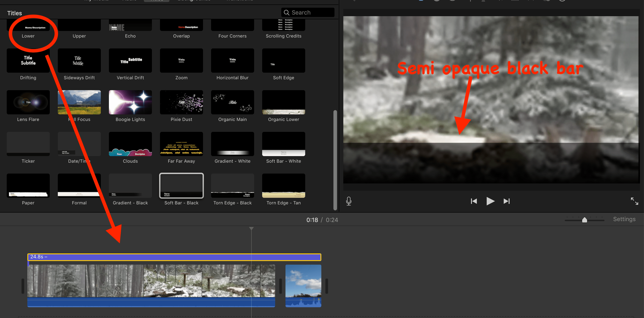Choose the Boogie Lights title
The height and width of the screenshot is (318, 644).
click(x=130, y=102)
